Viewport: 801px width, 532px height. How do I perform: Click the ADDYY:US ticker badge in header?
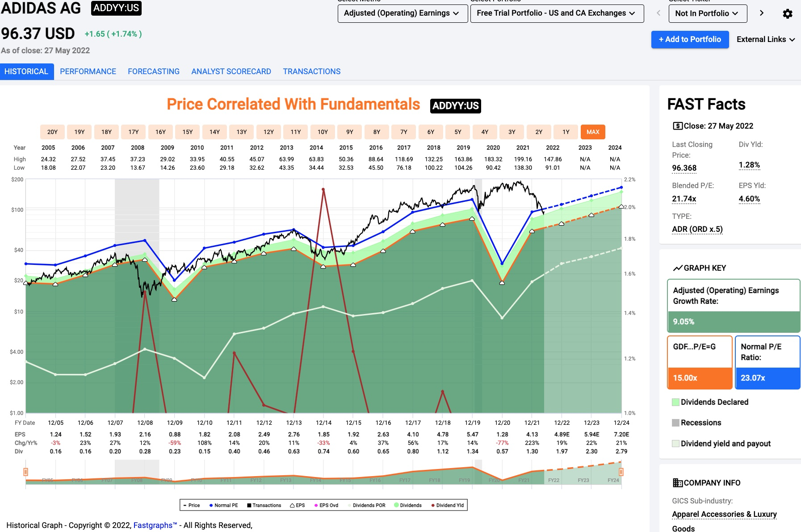pyautogui.click(x=116, y=8)
